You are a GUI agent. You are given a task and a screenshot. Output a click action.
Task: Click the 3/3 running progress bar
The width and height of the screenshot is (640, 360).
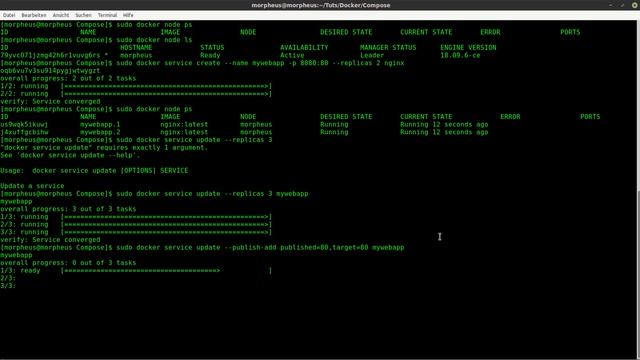tap(166, 232)
